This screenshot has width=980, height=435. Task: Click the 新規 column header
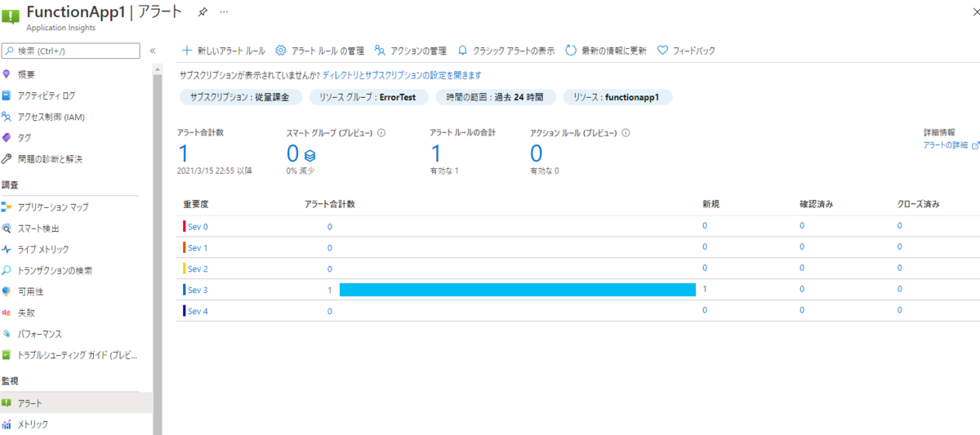point(710,203)
